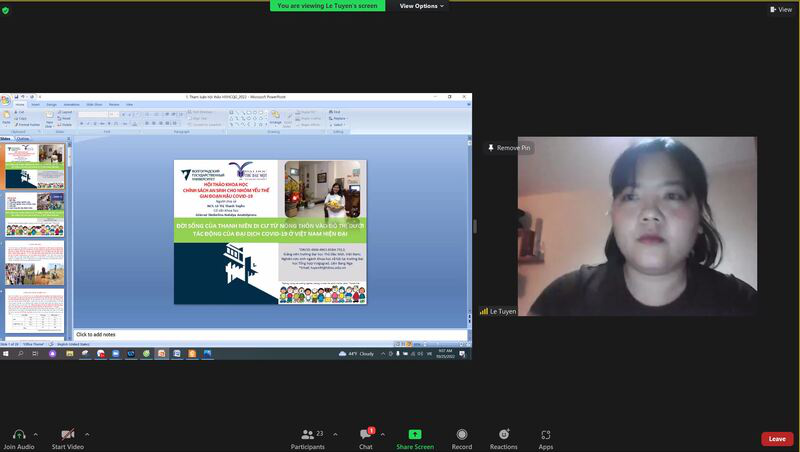Viewport: 800px width, 452px height.
Task: Expand the arrow next to Participants
Action: tap(336, 434)
